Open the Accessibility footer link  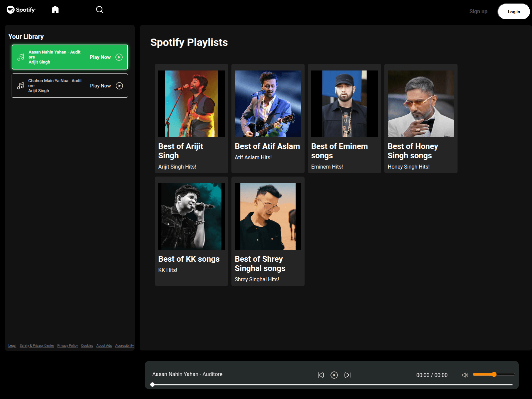point(124,346)
